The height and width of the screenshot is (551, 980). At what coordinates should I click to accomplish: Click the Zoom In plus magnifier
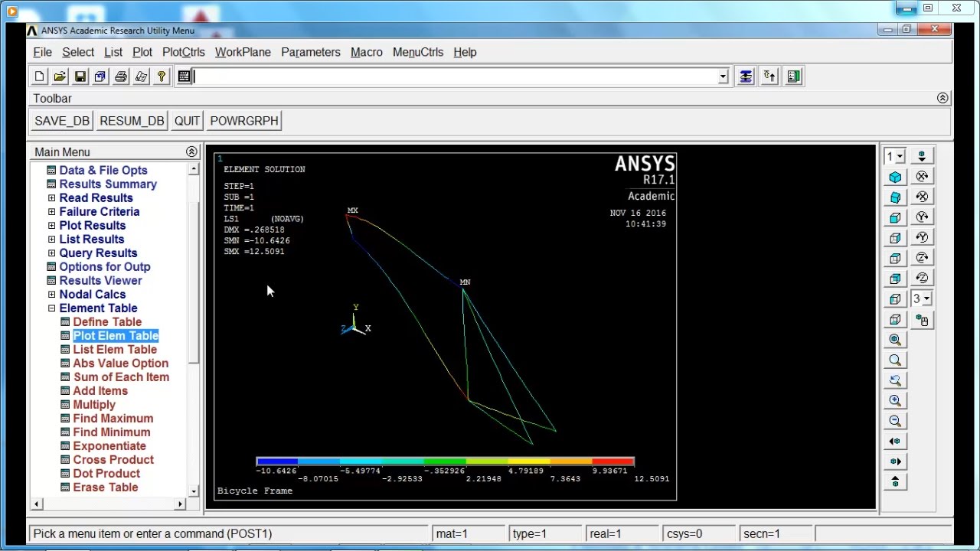pyautogui.click(x=895, y=401)
